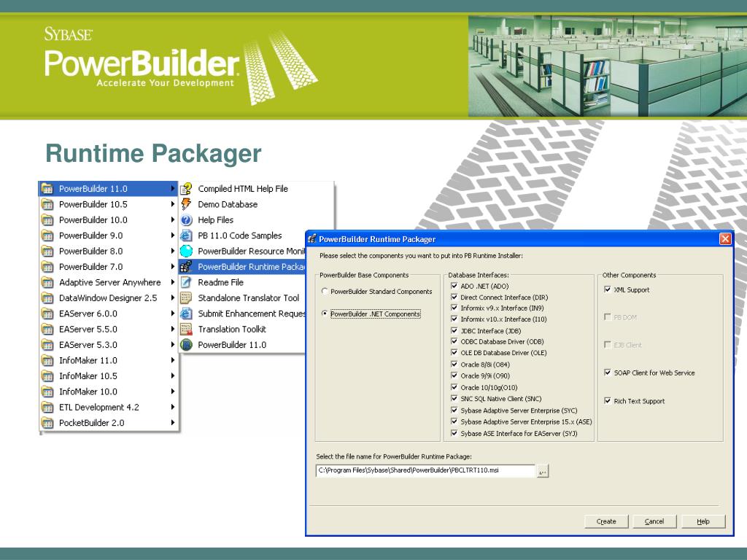Click the PowerBuilder 11.0 folder icon
This screenshot has height=560, width=747.
pos(47,189)
